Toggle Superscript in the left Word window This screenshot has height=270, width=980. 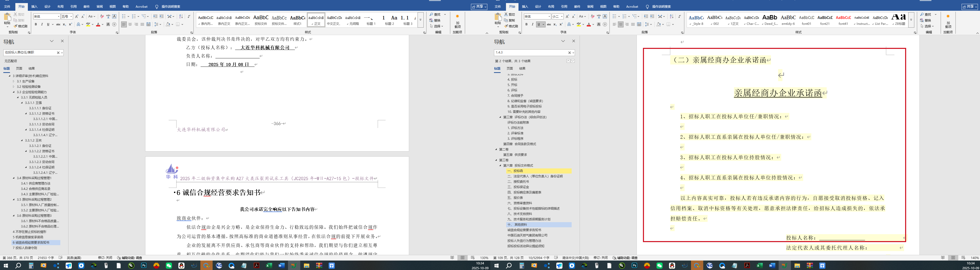(70, 24)
